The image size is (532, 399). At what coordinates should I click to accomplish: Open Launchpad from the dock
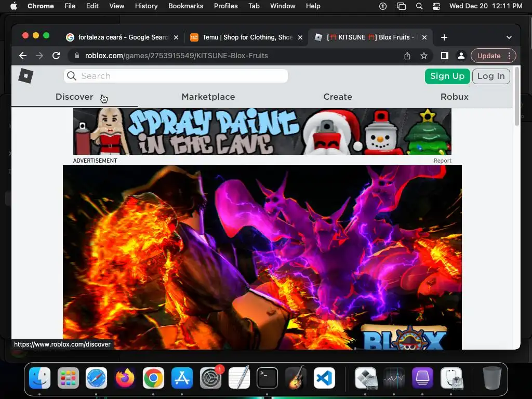pos(68,378)
